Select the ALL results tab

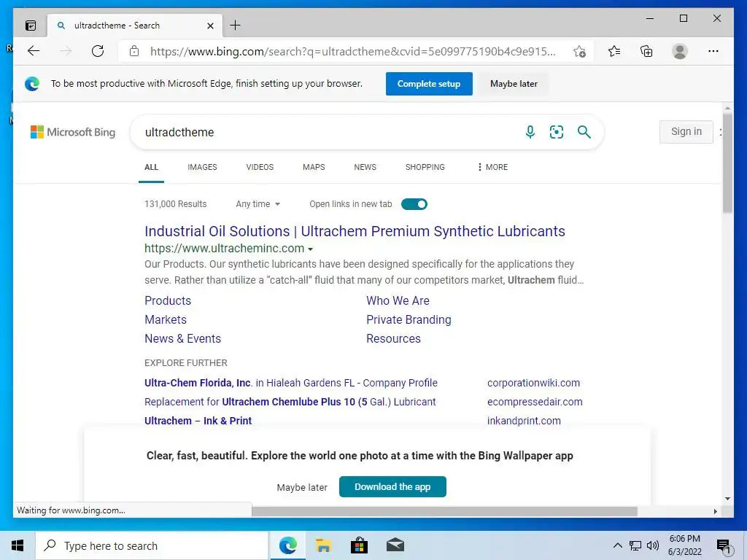[x=152, y=167]
